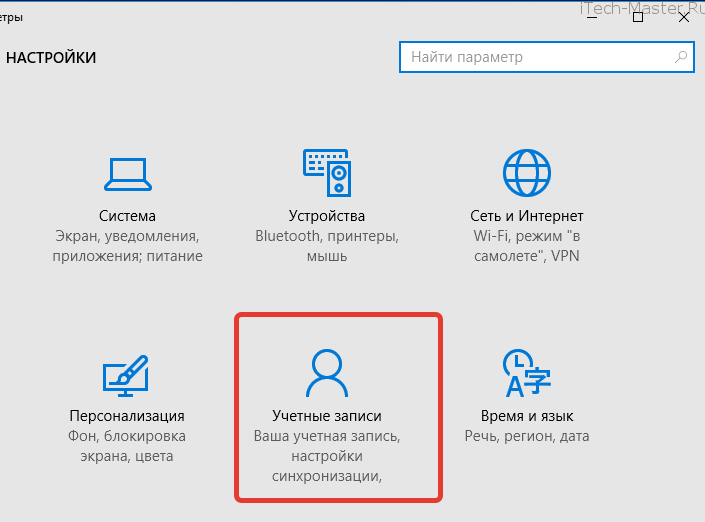Open the Система laptop icon
This screenshot has width=705, height=522.
pyautogui.click(x=127, y=174)
